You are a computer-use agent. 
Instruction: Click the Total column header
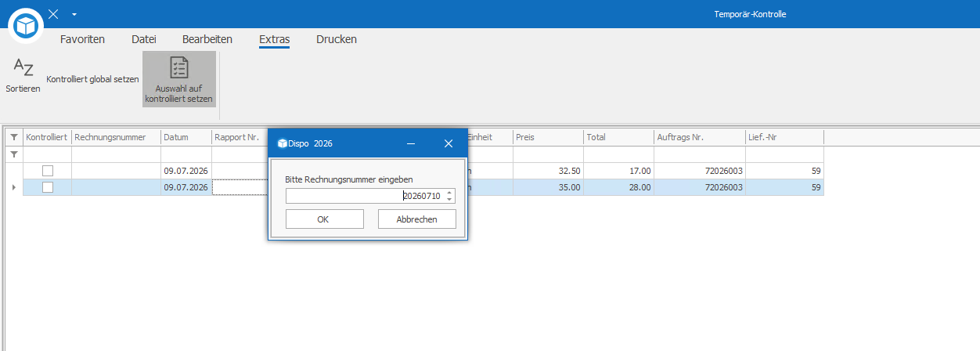click(x=618, y=137)
